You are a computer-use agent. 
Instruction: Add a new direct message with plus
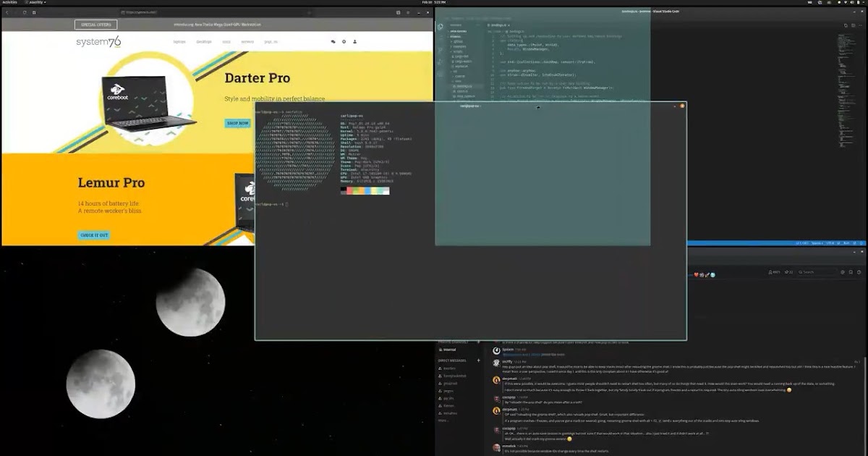[x=478, y=360]
